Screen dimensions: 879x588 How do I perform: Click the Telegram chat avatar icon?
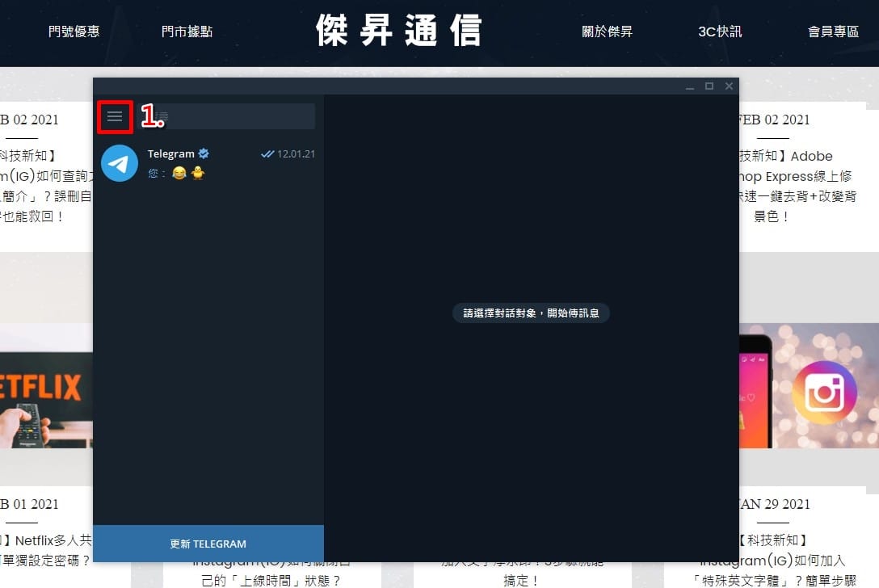pyautogui.click(x=120, y=163)
